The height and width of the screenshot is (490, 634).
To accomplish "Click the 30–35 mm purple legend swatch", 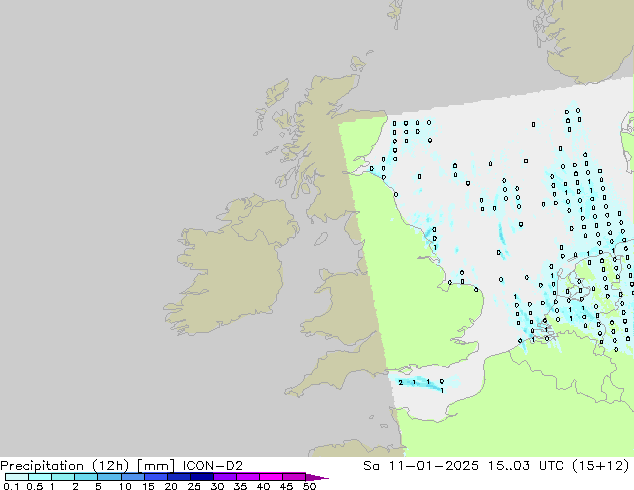I will 224,477.
